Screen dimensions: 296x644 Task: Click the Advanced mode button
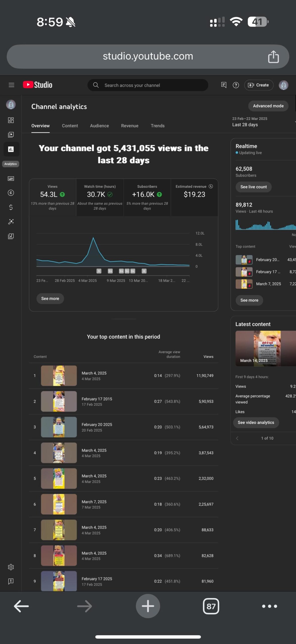coord(268,106)
